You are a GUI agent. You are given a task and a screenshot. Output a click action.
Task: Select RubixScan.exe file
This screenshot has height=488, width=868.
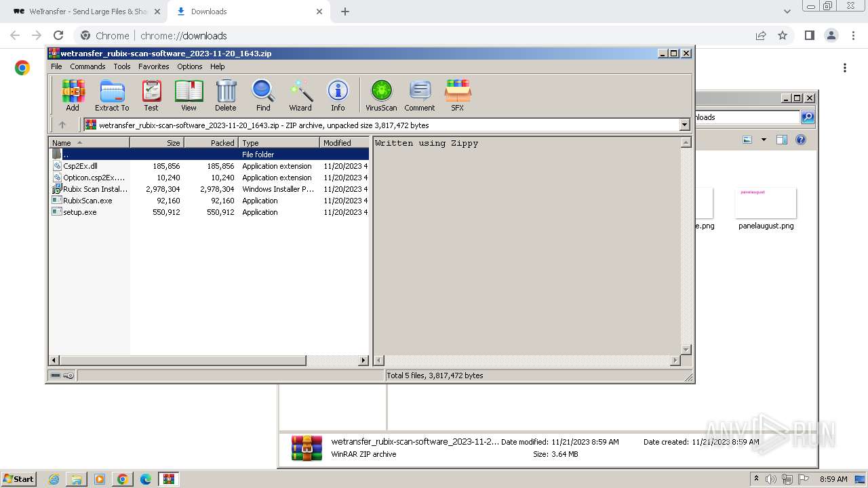point(210,201)
